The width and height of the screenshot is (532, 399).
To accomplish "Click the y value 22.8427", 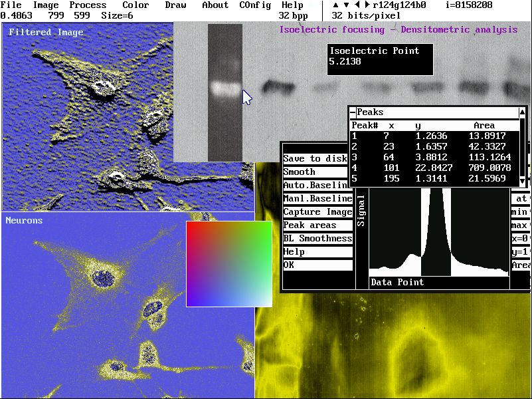I will coord(434,168).
